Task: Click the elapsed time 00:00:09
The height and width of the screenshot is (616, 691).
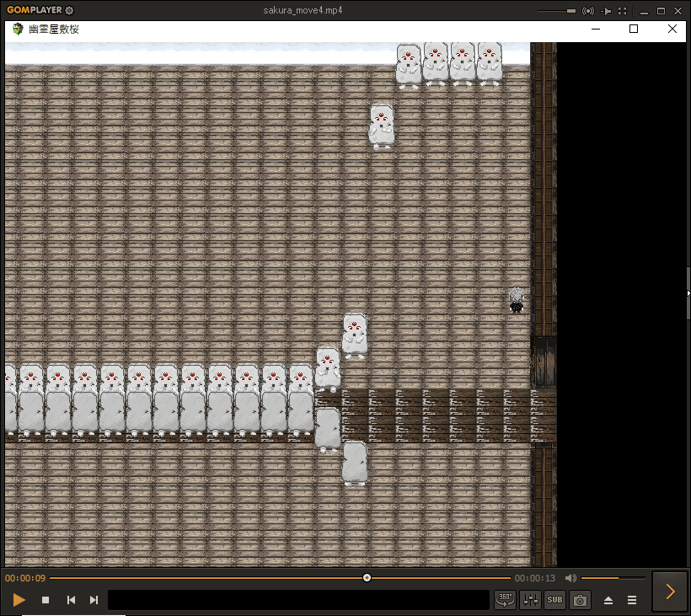Action: tap(25, 578)
